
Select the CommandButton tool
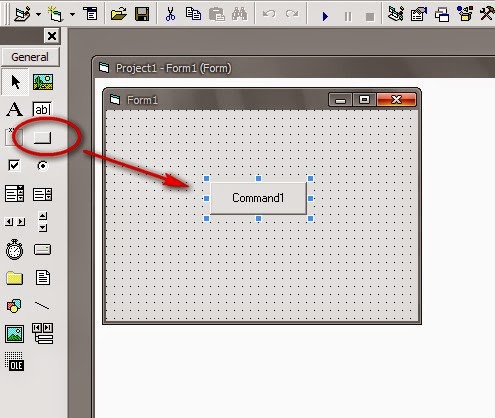(x=43, y=138)
